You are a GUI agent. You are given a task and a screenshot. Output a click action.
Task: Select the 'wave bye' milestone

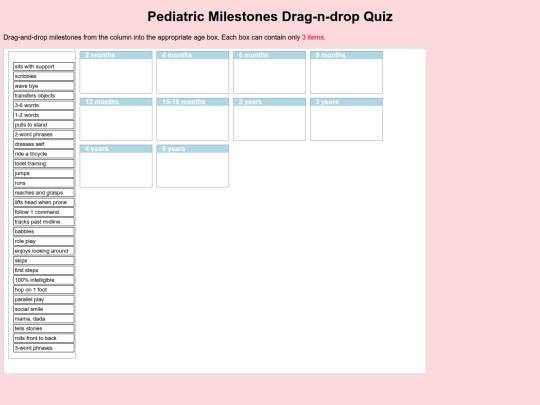(44, 86)
